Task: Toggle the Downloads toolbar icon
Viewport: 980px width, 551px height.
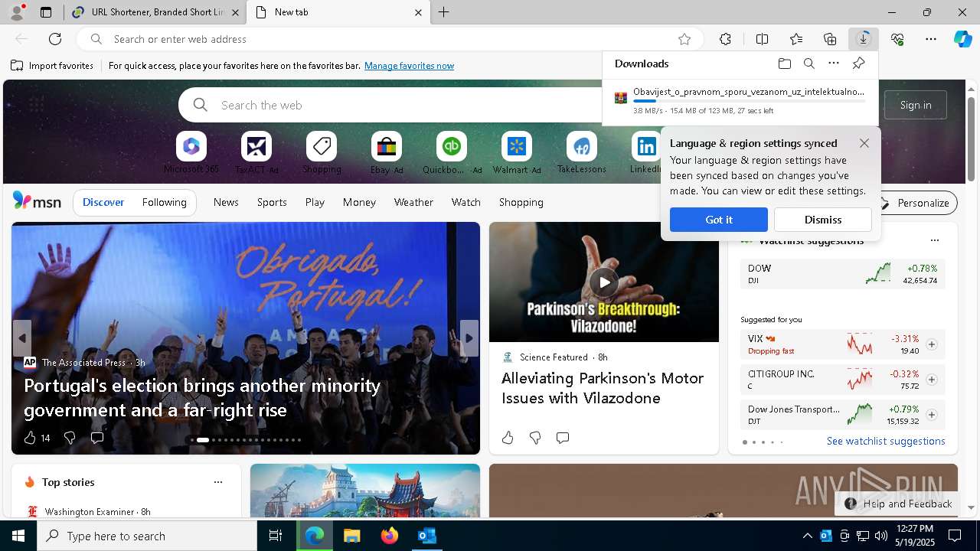Action: [x=864, y=39]
